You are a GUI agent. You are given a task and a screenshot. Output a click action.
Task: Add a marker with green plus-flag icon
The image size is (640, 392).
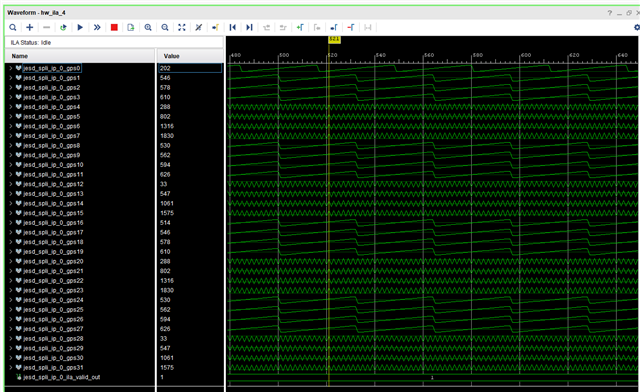(x=300, y=27)
